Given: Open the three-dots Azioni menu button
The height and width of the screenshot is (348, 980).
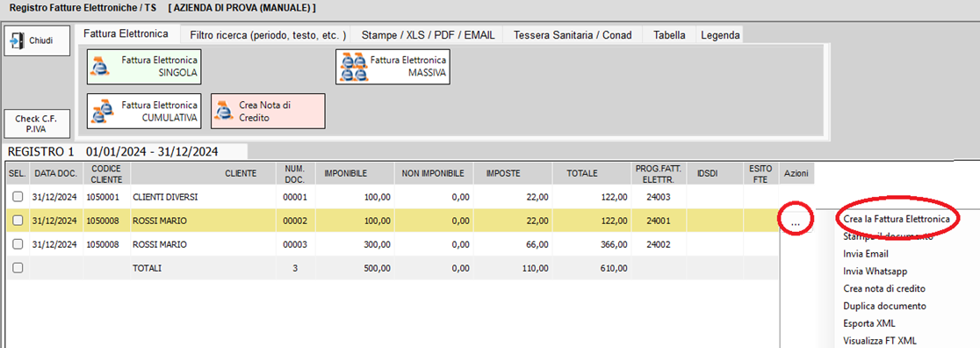Looking at the screenshot, I should tap(796, 221).
